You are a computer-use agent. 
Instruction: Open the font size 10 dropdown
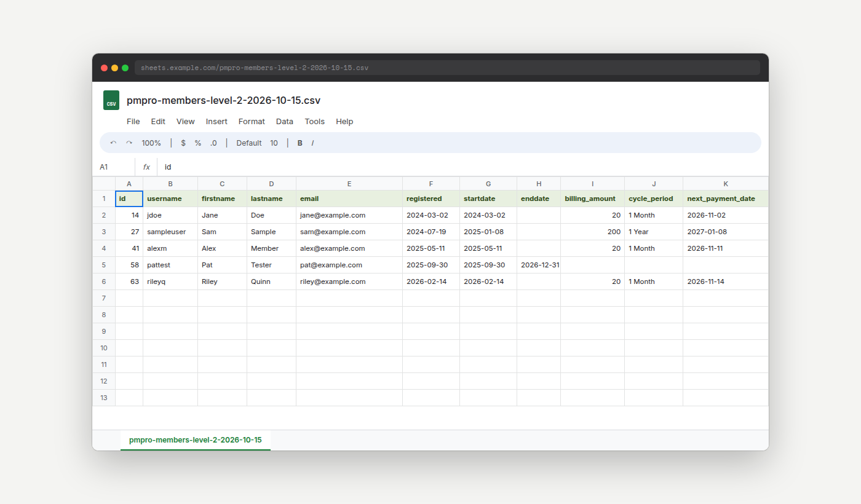click(274, 143)
